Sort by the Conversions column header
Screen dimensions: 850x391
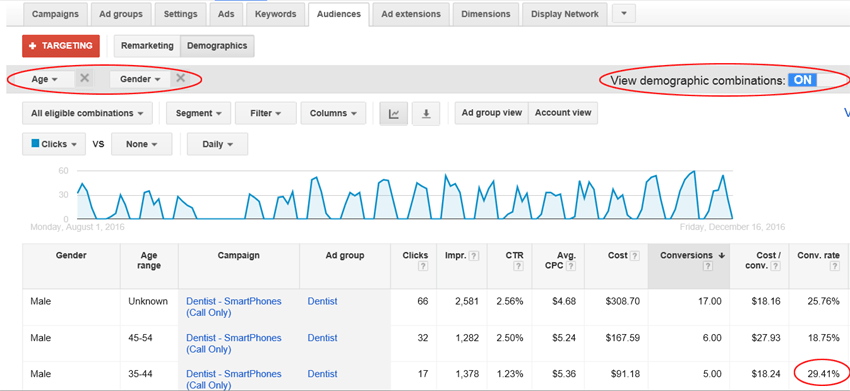pos(689,266)
